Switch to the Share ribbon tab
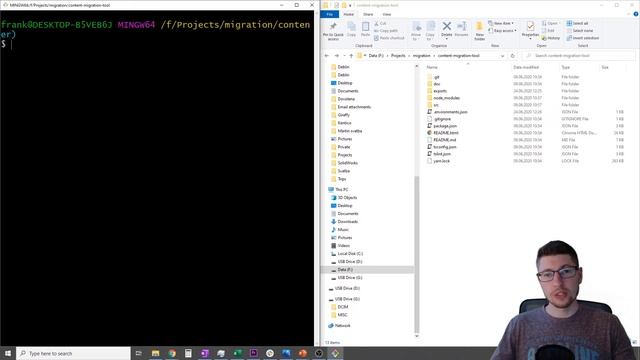This screenshot has height=360, width=640. coord(368,14)
